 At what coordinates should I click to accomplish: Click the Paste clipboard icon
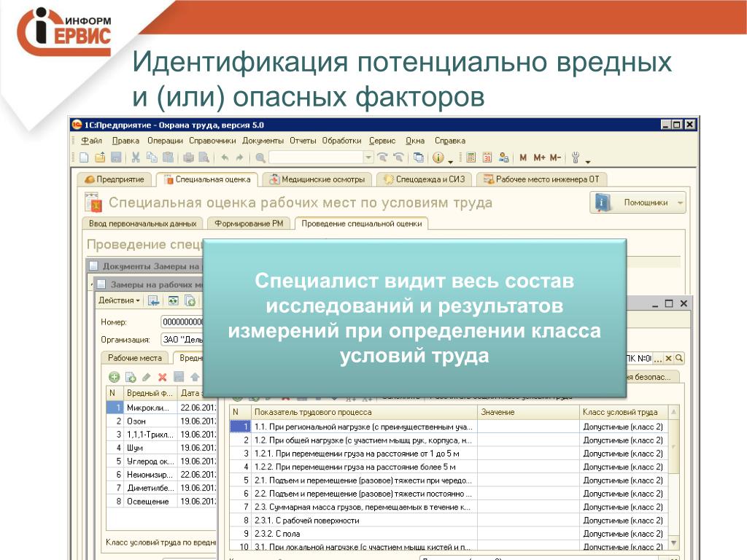point(168,157)
